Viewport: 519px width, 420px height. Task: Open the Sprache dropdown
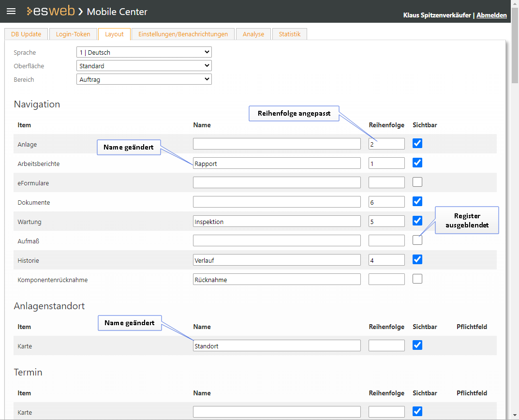click(x=144, y=52)
